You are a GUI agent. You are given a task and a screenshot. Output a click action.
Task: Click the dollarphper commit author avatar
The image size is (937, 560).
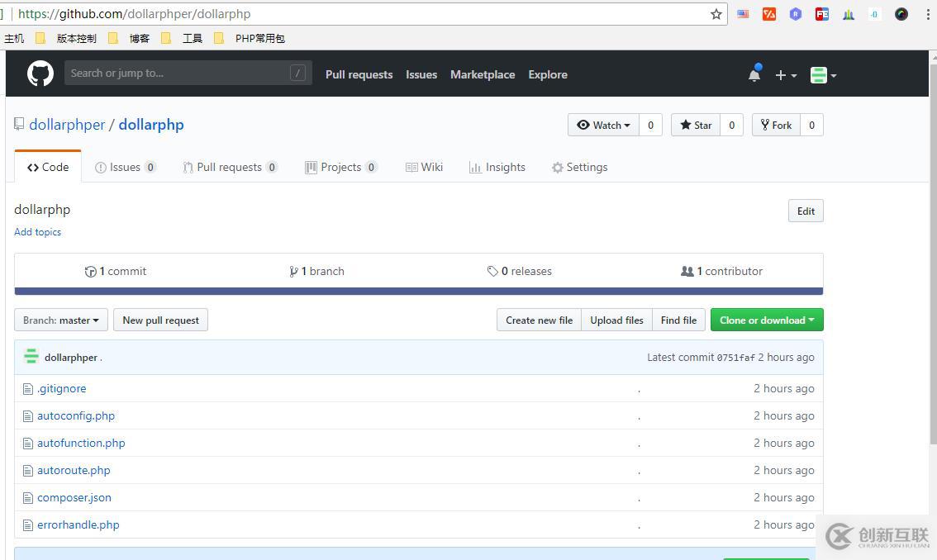31,356
